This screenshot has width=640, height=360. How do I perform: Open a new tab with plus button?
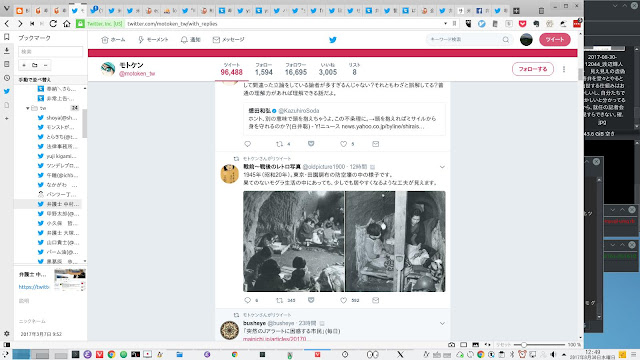516,11
